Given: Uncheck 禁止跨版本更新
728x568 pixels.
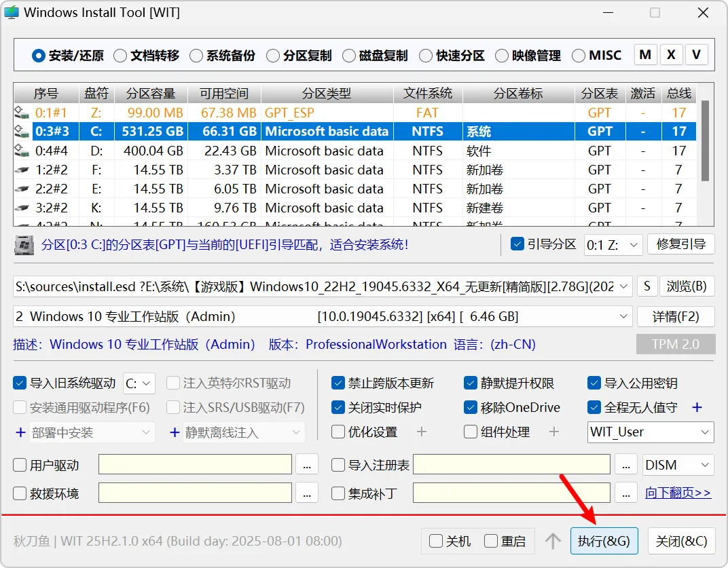Looking at the screenshot, I should point(338,383).
